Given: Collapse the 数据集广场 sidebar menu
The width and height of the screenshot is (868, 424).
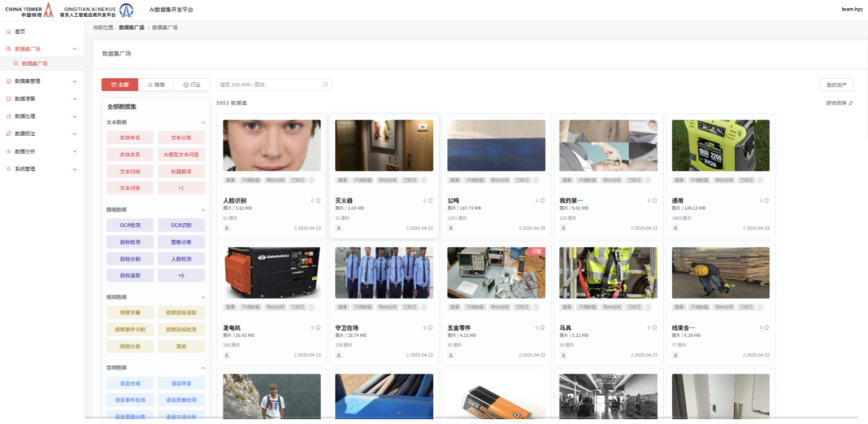Looking at the screenshot, I should click(x=75, y=49).
